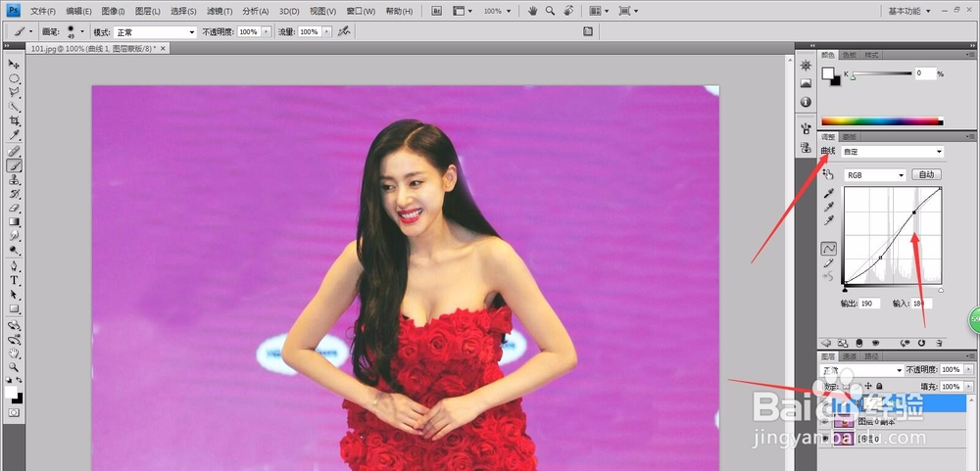The height and width of the screenshot is (471, 980).
Task: Select the History Brush tool
Action: pos(14,194)
